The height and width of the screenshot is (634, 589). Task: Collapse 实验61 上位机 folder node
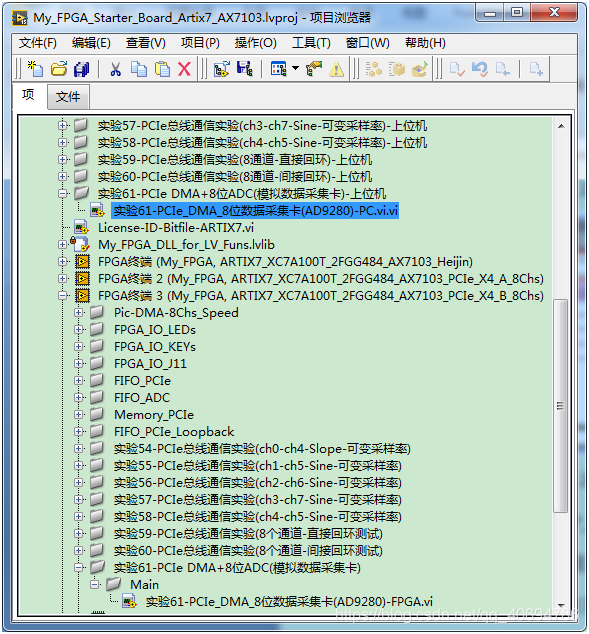point(62,193)
